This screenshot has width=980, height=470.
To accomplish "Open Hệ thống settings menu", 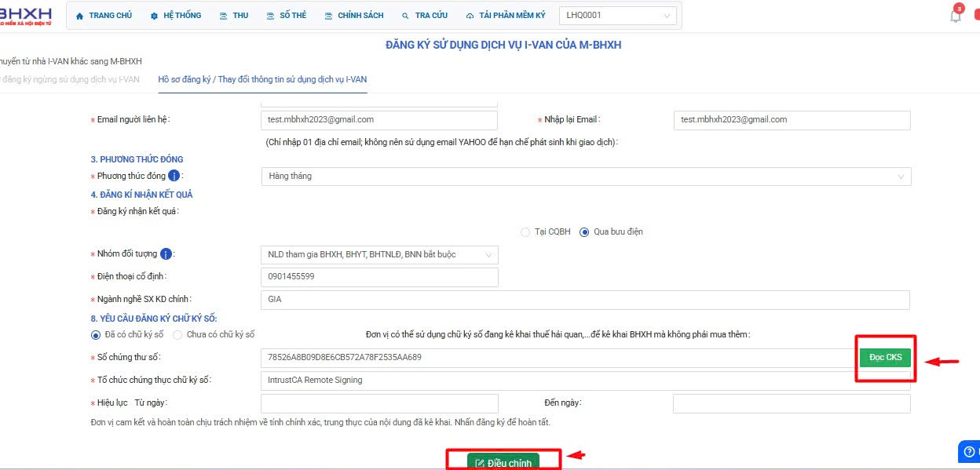I will pos(176,16).
